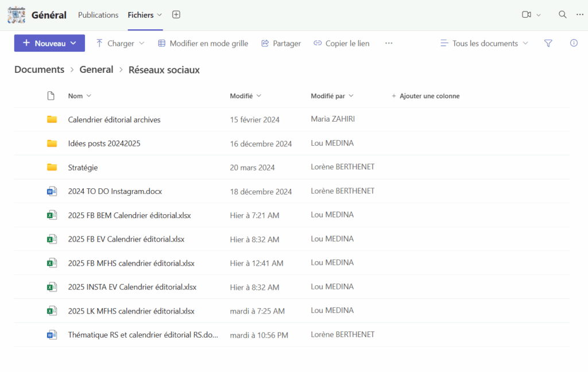Open Calendrier éditorial archives folder
The height and width of the screenshot is (372, 588).
pos(114,119)
